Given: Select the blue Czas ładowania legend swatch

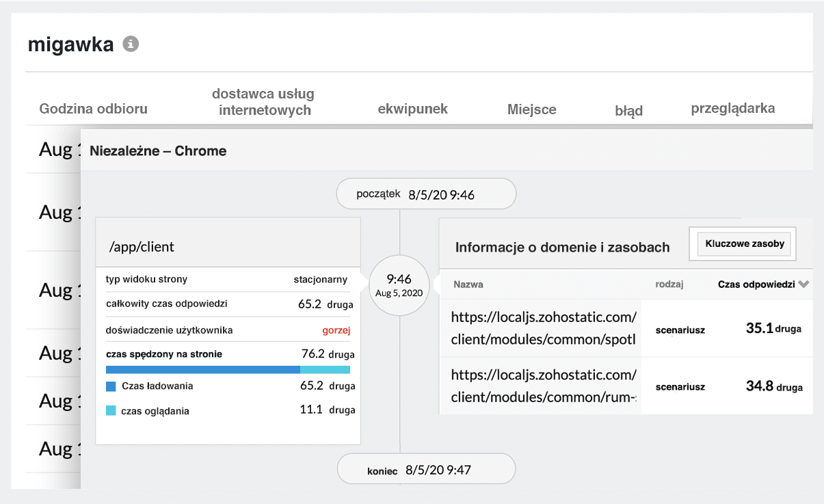Looking at the screenshot, I should [111, 386].
